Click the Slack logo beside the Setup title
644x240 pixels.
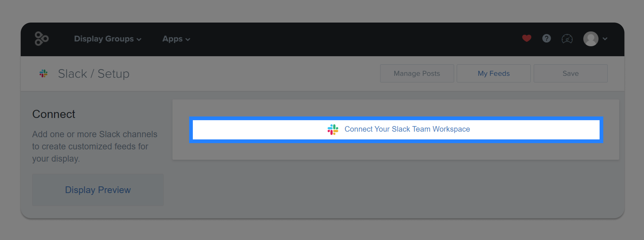[43, 73]
